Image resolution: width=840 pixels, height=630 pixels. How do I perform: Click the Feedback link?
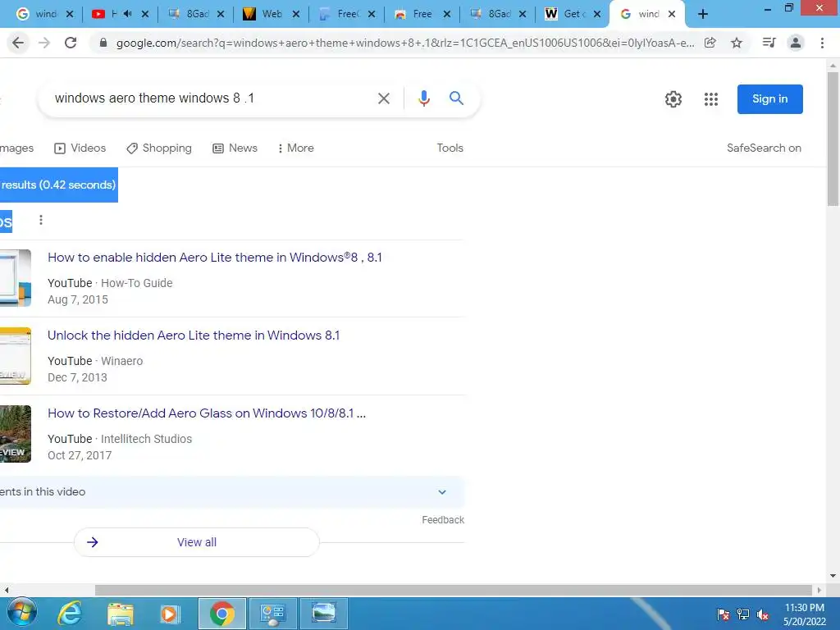coord(442,519)
